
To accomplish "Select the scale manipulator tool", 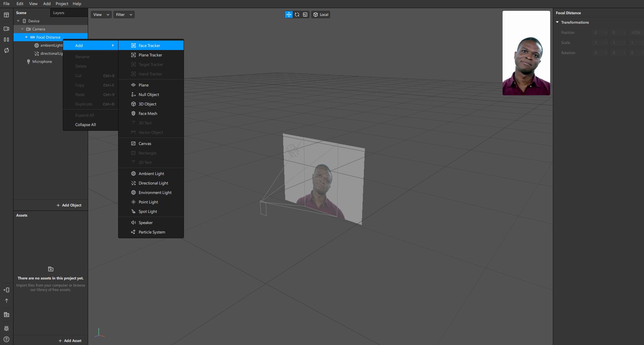I will [x=305, y=15].
